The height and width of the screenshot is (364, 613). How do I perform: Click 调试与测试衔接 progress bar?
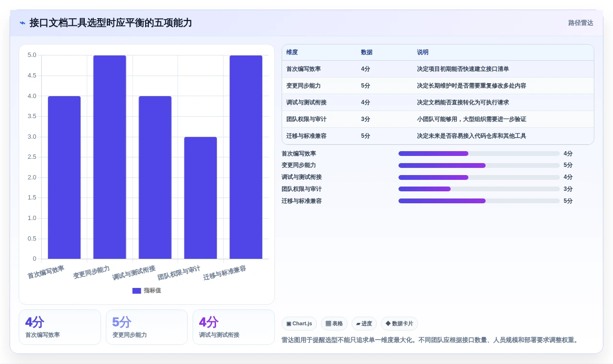(x=479, y=177)
